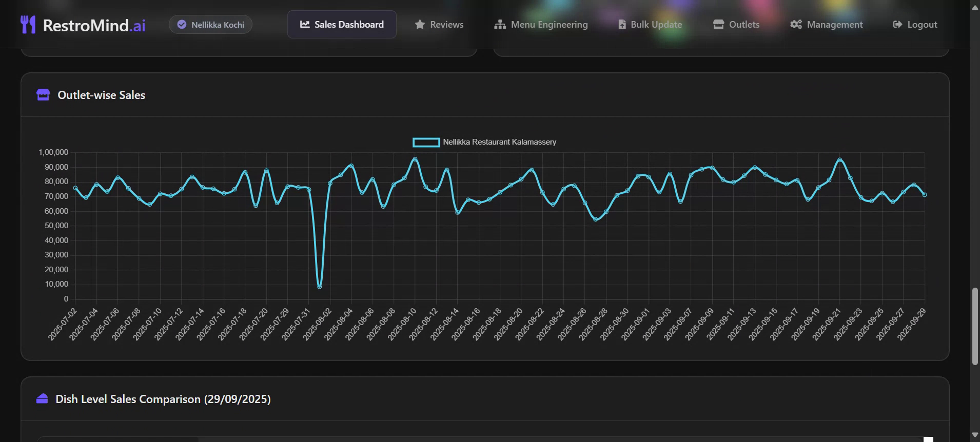
Task: Click the Outlet-wise Sales store icon
Action: tap(43, 95)
